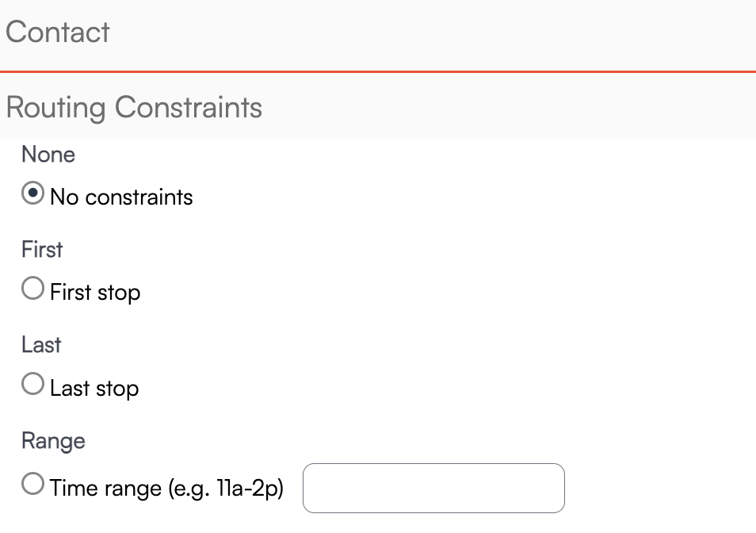Screen dimensions: 756x533
Task: Click the orange divider line below Contact
Action: coord(378,71)
